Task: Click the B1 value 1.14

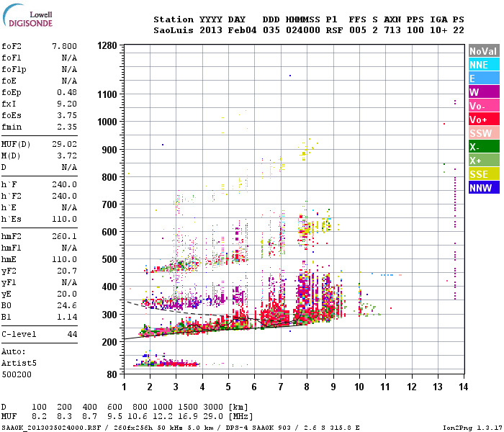Action: coord(67,317)
